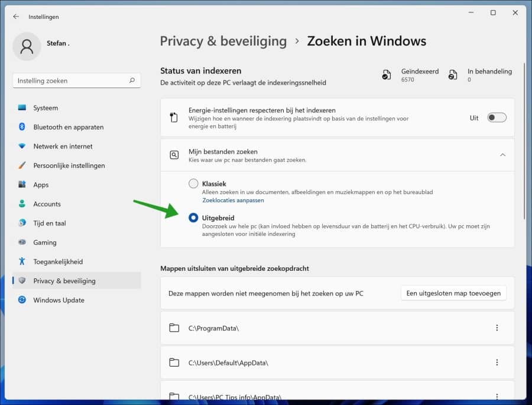Click the Mappen uitsluiten van uitgebreide zoekopdracht heading
The width and height of the screenshot is (532, 405).
pyautogui.click(x=235, y=268)
